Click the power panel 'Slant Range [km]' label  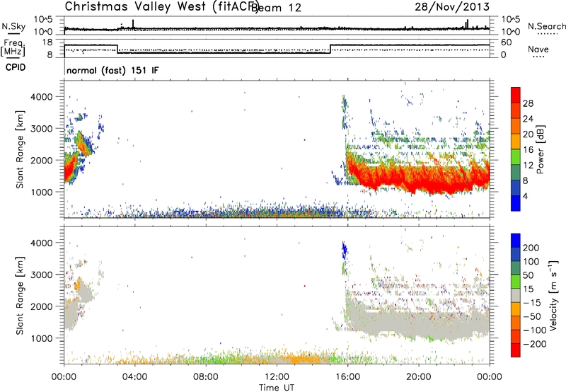point(20,149)
